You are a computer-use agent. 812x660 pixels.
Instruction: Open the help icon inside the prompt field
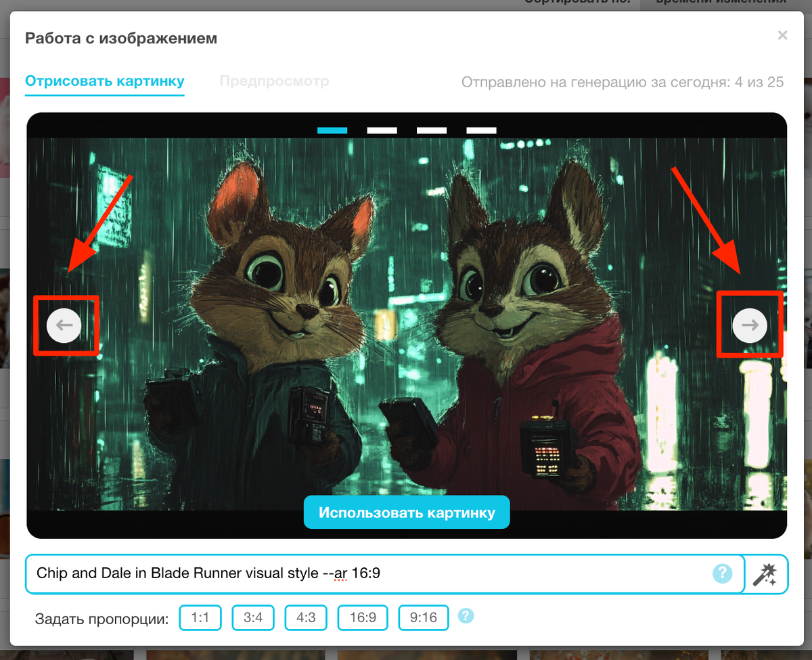pyautogui.click(x=722, y=574)
